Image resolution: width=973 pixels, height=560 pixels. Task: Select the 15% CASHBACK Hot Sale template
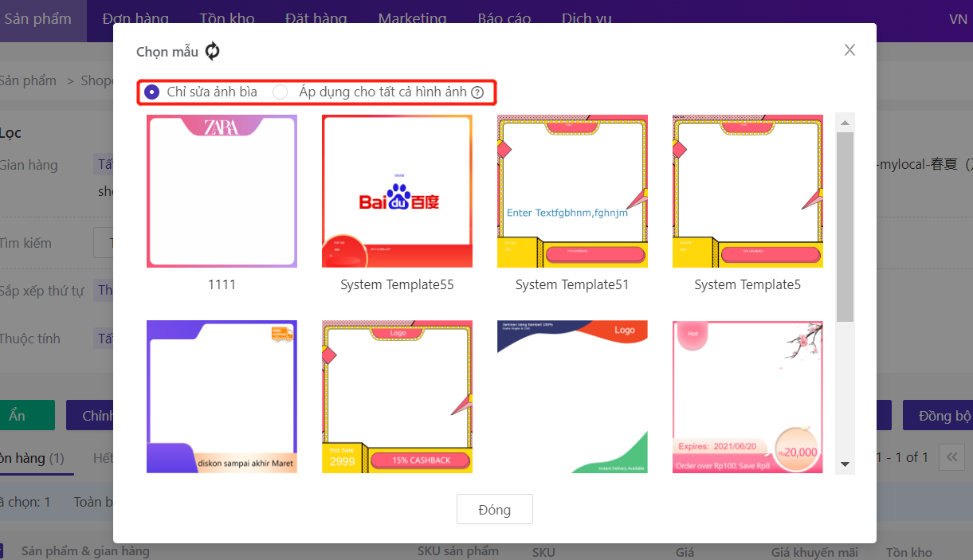pos(397,396)
